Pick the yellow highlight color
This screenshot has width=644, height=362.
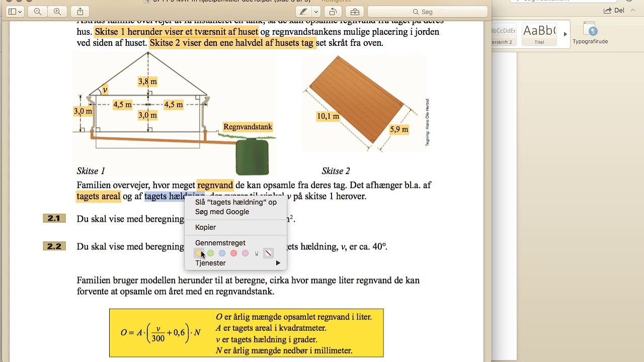[199, 253]
